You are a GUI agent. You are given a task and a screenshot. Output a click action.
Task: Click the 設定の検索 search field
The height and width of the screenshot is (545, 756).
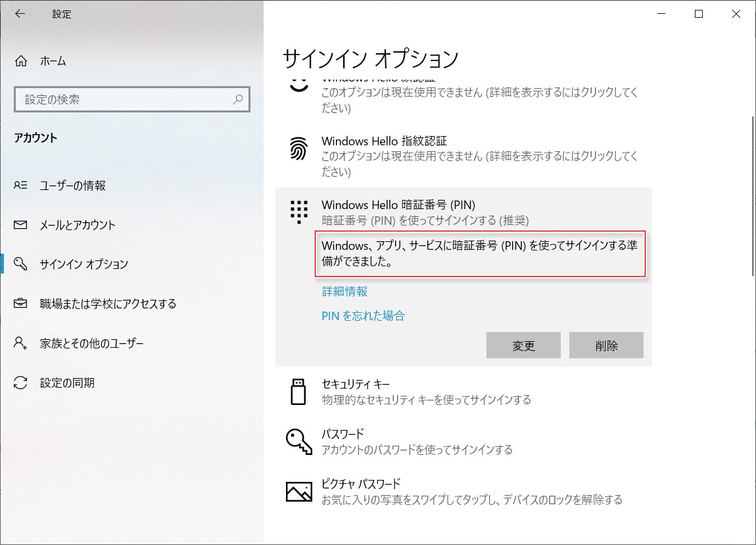click(x=132, y=99)
